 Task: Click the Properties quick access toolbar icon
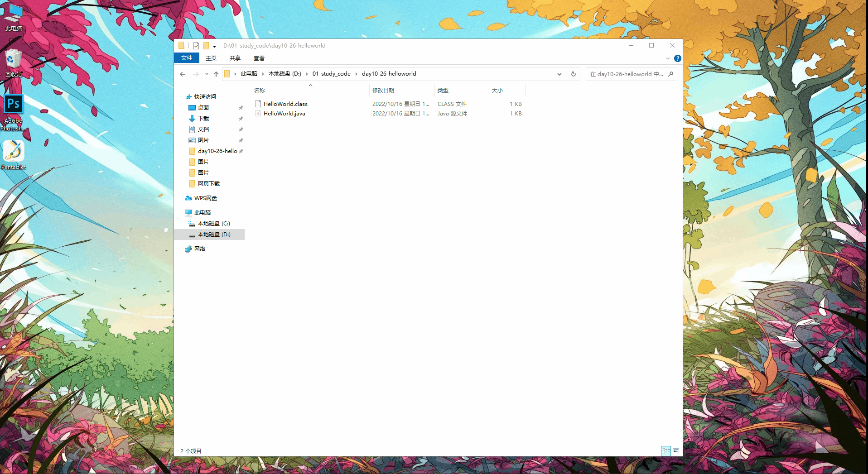(196, 46)
